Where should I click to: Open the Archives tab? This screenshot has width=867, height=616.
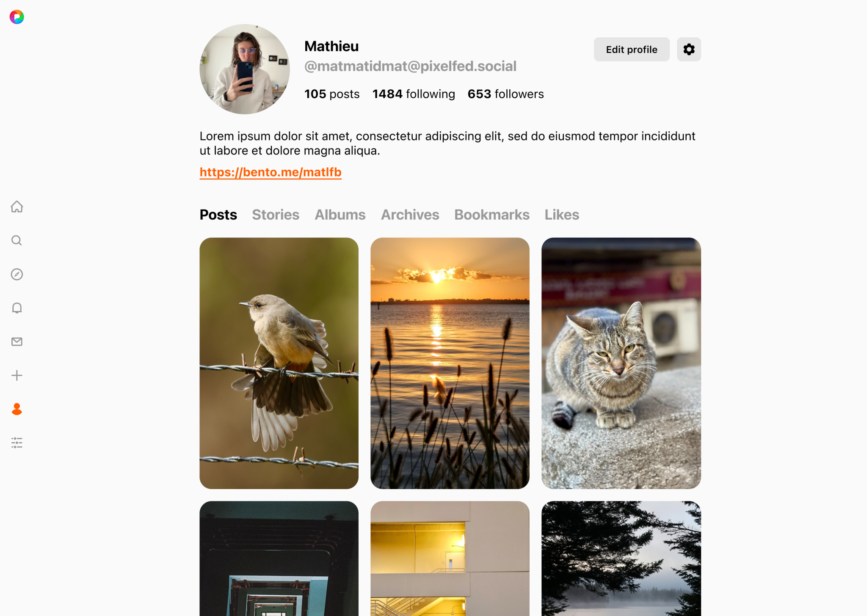(x=410, y=215)
